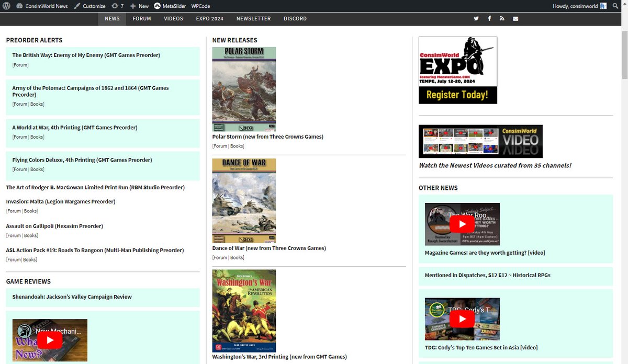Click Forum link under ASL Action Pack #19
The width and height of the screenshot is (628, 364).
point(14,260)
